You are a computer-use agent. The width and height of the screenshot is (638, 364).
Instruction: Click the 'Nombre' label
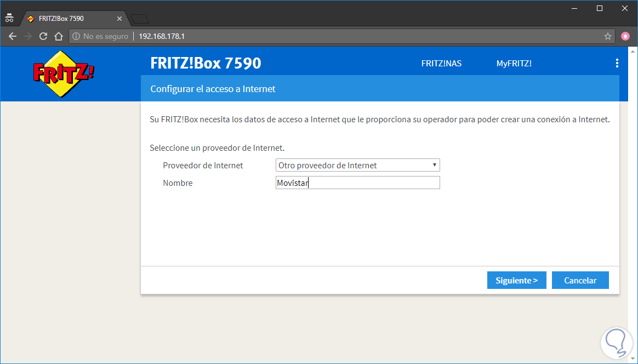[x=178, y=183]
